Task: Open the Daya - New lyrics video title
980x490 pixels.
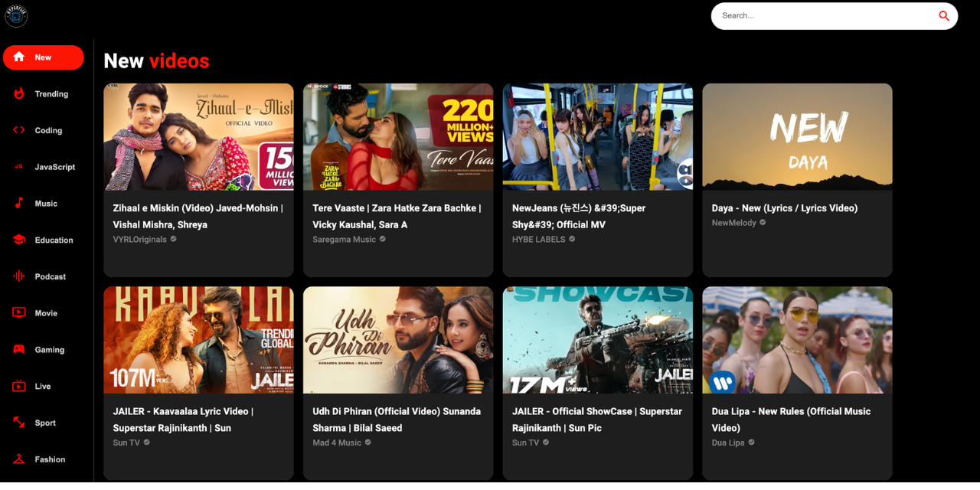Action: point(784,208)
